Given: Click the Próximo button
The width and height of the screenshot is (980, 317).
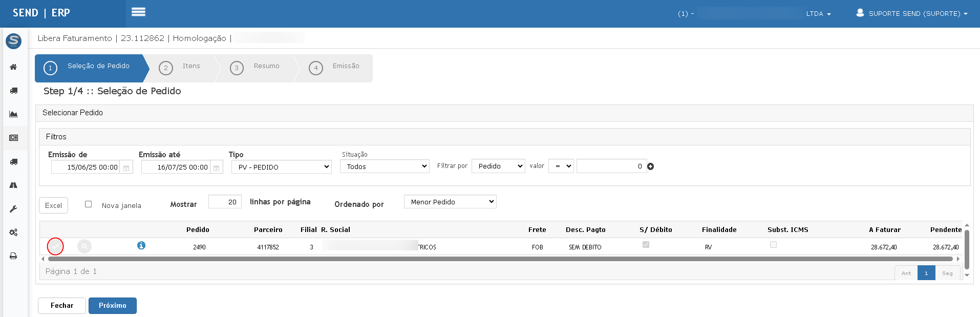Looking at the screenshot, I should coord(113,306).
